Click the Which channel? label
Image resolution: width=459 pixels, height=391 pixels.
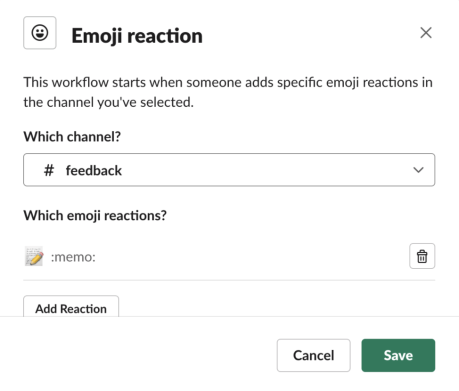(72, 137)
